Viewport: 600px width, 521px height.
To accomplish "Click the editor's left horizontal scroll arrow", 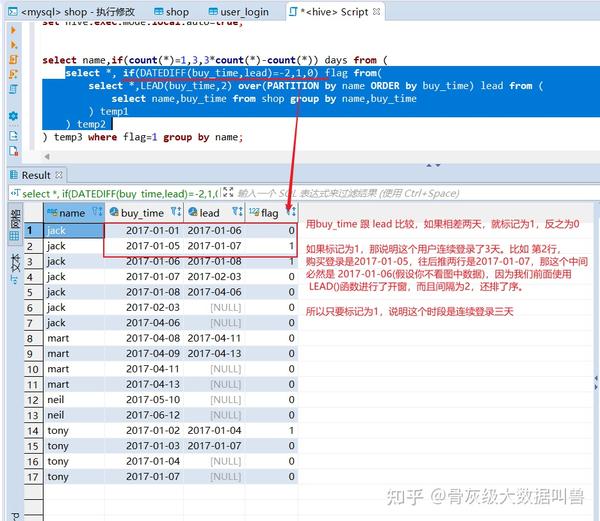I will (x=47, y=156).
